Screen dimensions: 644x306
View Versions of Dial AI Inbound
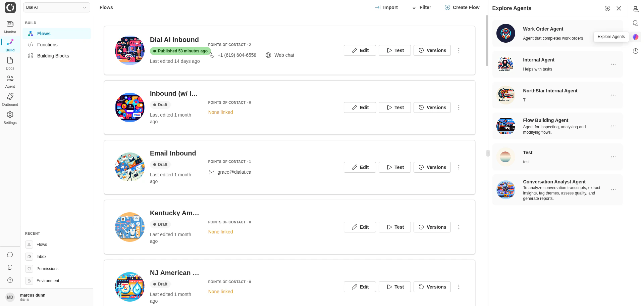(432, 50)
